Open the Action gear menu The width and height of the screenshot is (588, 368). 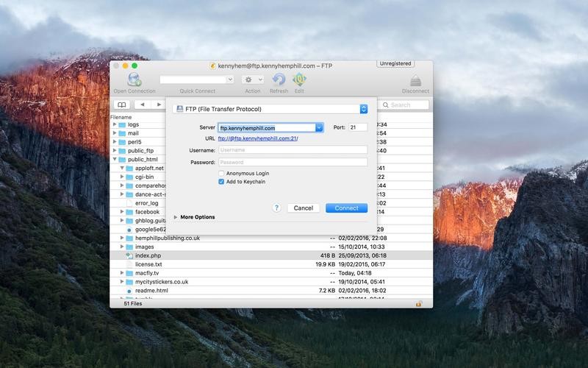click(253, 79)
